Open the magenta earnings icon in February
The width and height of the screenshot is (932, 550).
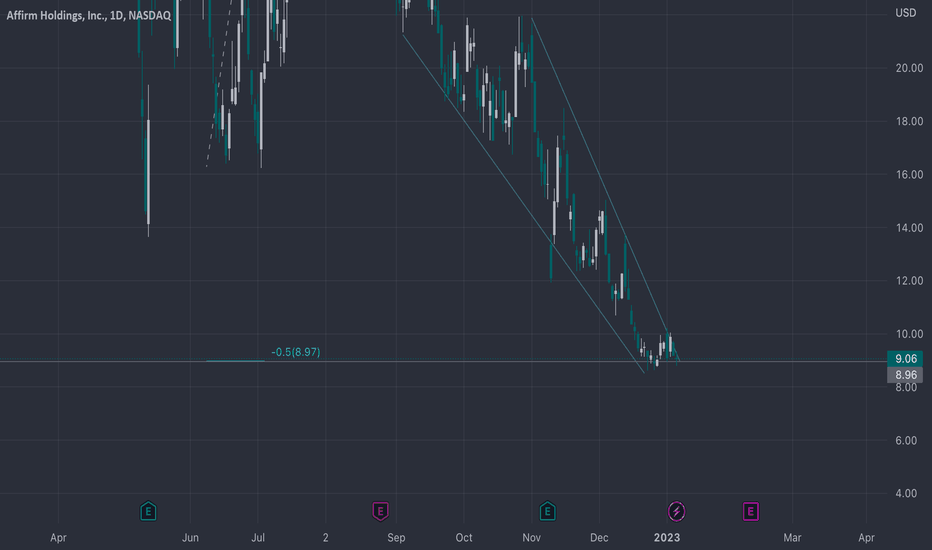(x=751, y=511)
